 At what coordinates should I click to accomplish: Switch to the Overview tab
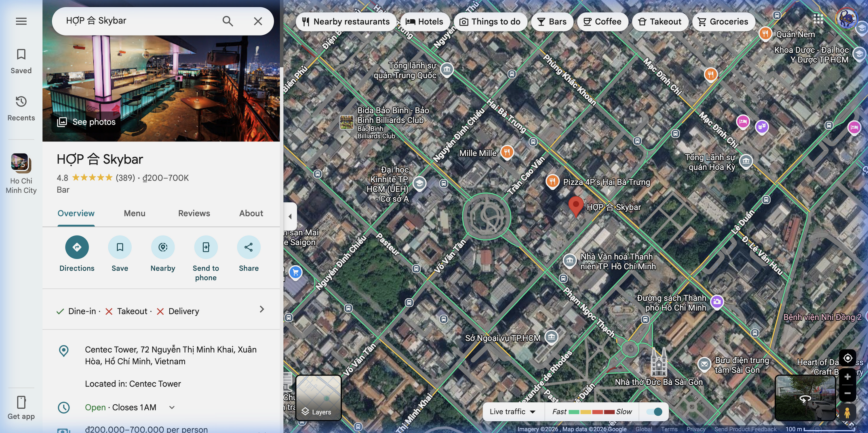point(76,214)
